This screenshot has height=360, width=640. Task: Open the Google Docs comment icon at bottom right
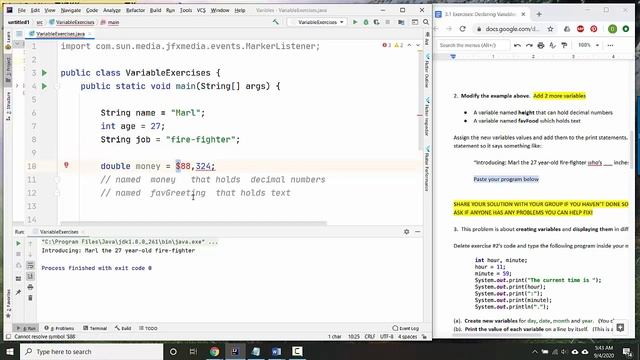620,327
